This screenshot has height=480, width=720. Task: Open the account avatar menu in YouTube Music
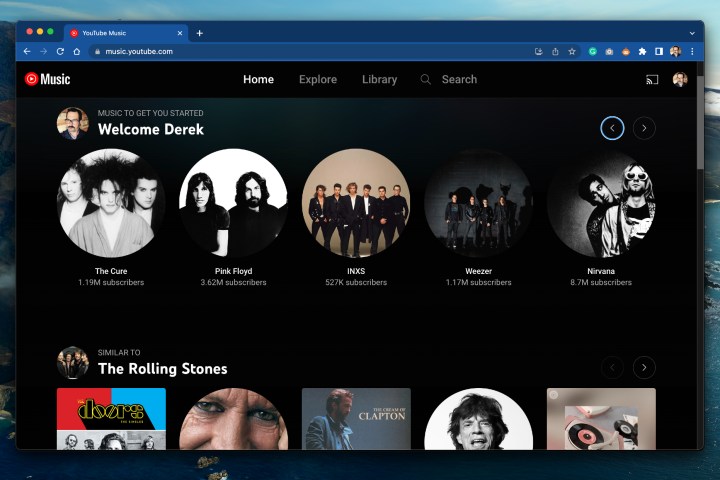pos(680,80)
